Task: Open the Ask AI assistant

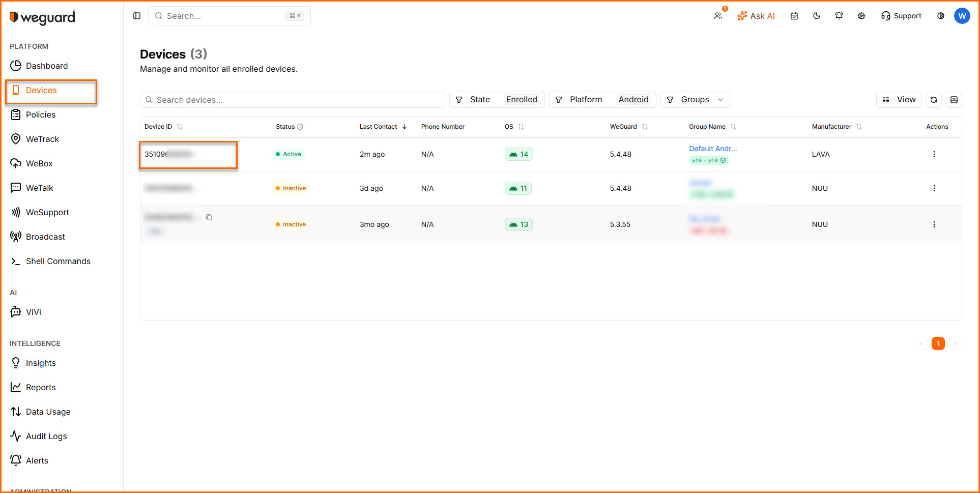Action: tap(756, 16)
